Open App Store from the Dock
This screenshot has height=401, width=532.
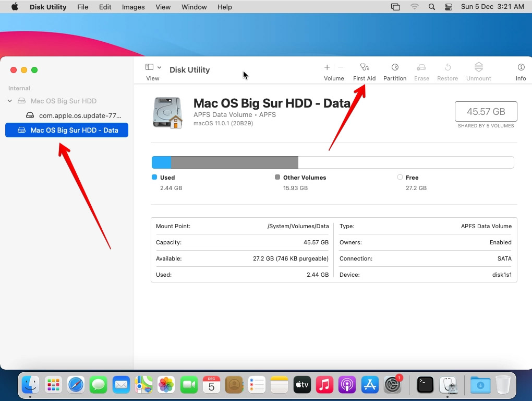point(370,385)
